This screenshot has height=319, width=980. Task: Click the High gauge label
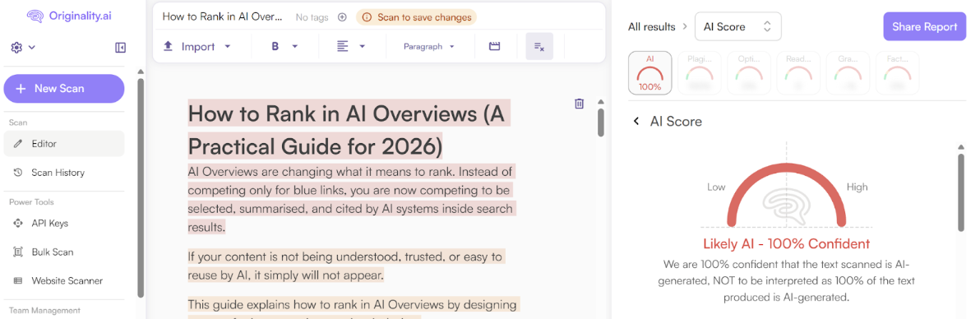tap(857, 187)
